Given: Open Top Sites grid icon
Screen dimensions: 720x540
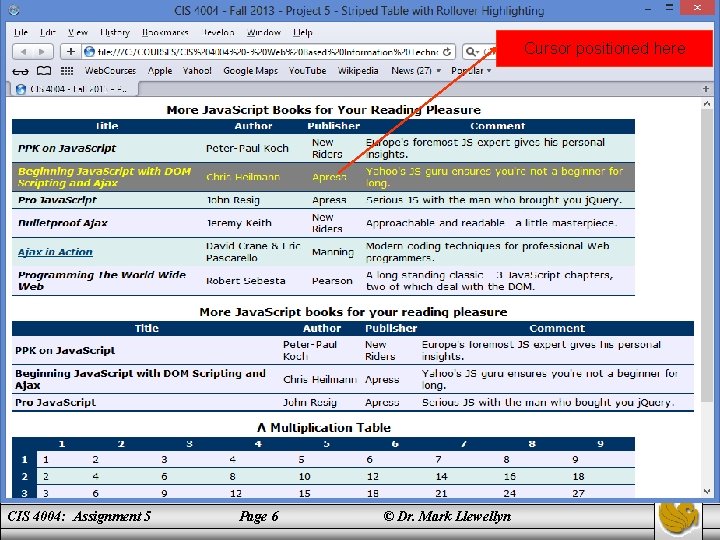Looking at the screenshot, I should [x=67, y=71].
